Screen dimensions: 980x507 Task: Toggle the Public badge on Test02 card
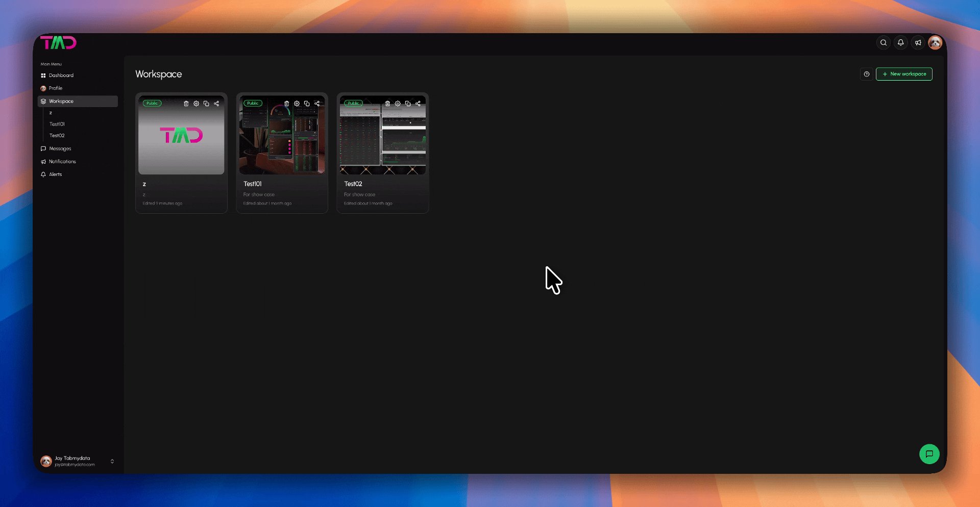point(353,103)
